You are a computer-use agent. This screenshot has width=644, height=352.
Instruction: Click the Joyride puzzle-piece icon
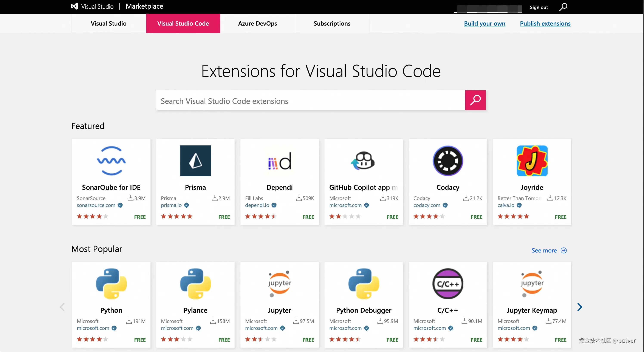[532, 161]
